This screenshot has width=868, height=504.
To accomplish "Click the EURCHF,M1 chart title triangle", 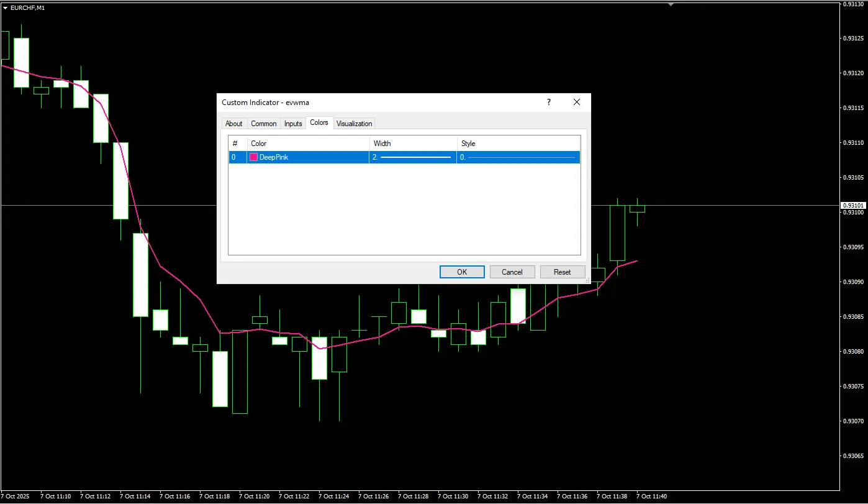I will click(6, 8).
